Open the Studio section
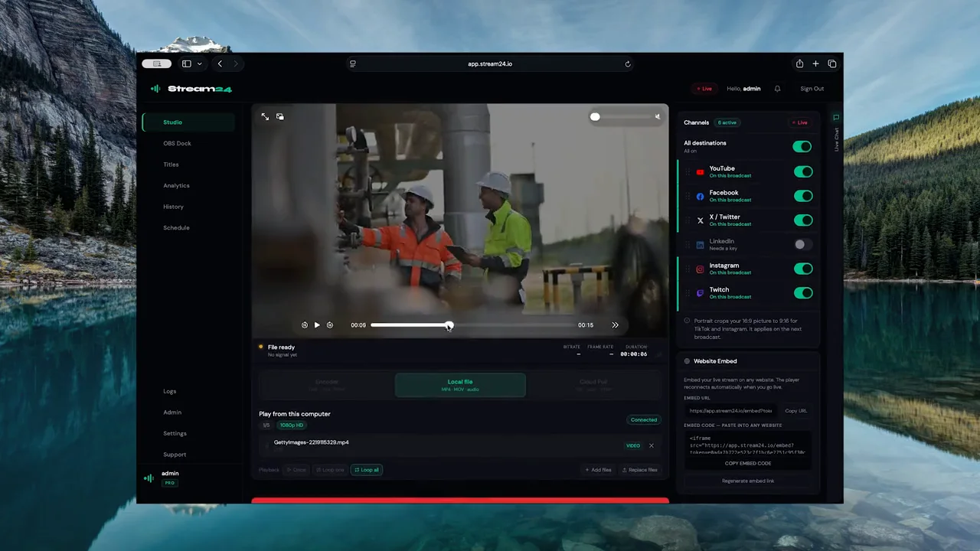The height and width of the screenshot is (551, 980). point(188,122)
